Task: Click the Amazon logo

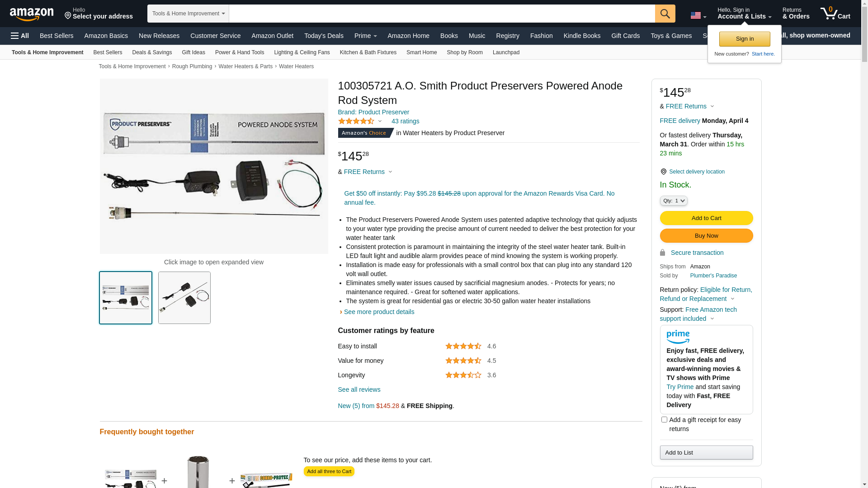Action: tap(32, 14)
